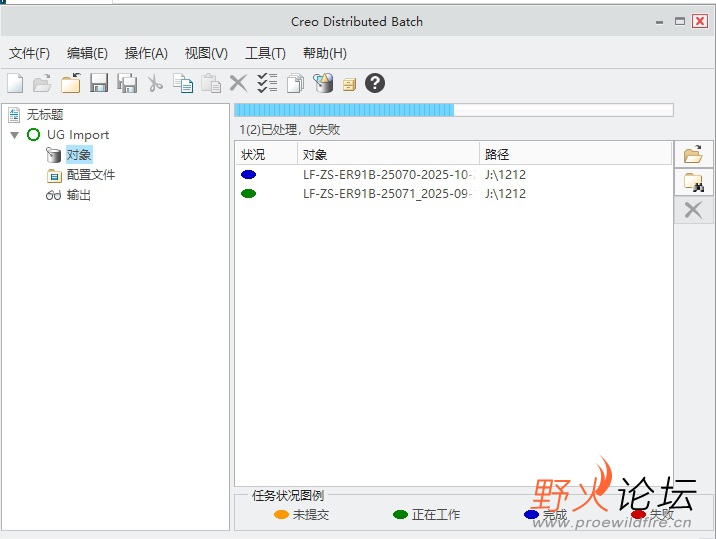Click the Cut scissors icon

[x=155, y=84]
